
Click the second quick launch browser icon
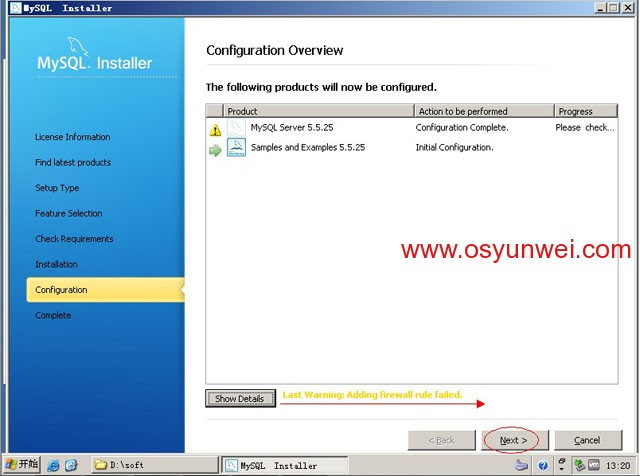[71, 465]
